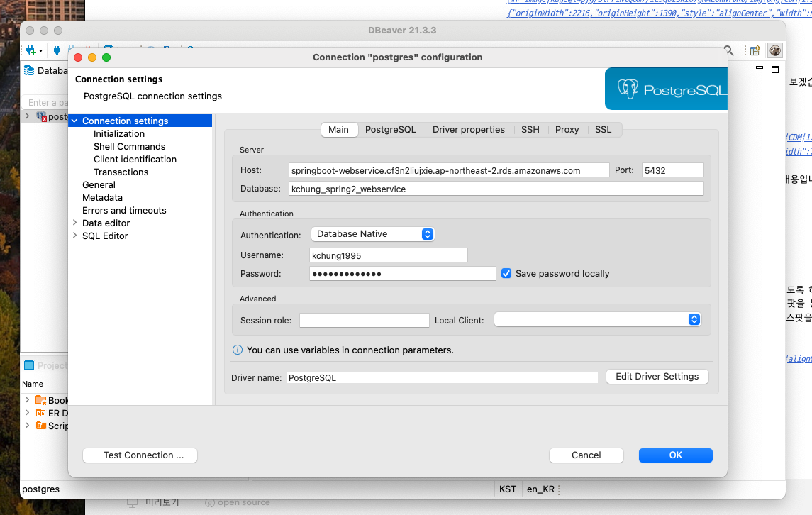Click Edit Driver Settings button
Image resolution: width=812 pixels, height=515 pixels.
pyautogui.click(x=657, y=377)
